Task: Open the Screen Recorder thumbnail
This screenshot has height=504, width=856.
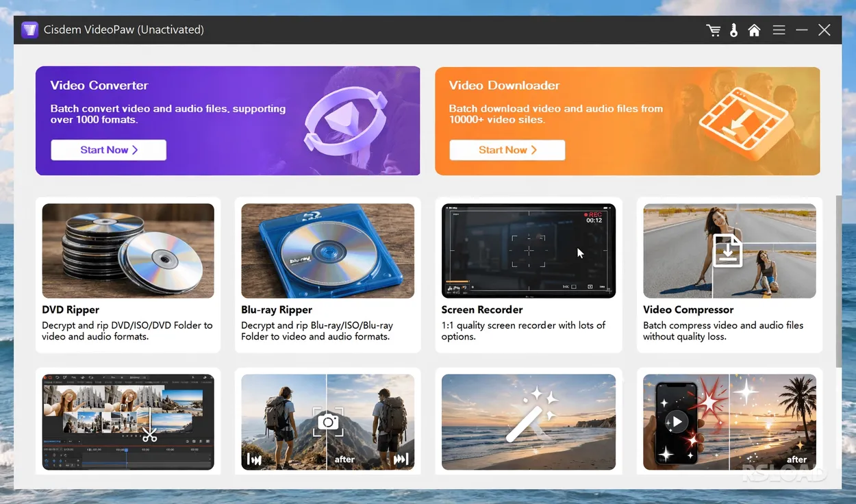Action: 529,251
